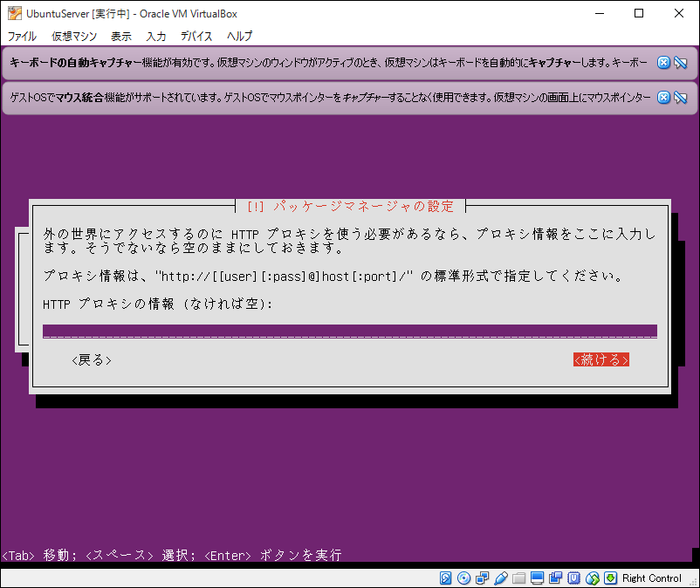
Task: Disable future mouse integration notifications
Action: [680, 98]
